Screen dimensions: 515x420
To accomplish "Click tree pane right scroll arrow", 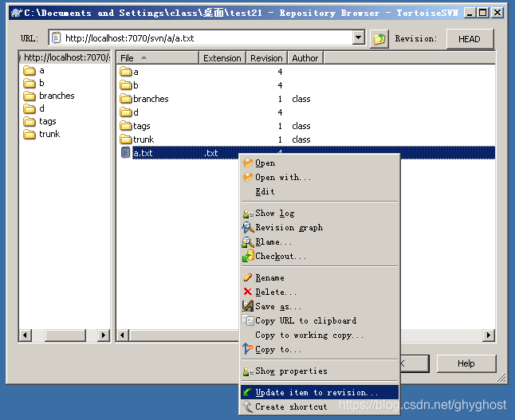I will [x=104, y=336].
